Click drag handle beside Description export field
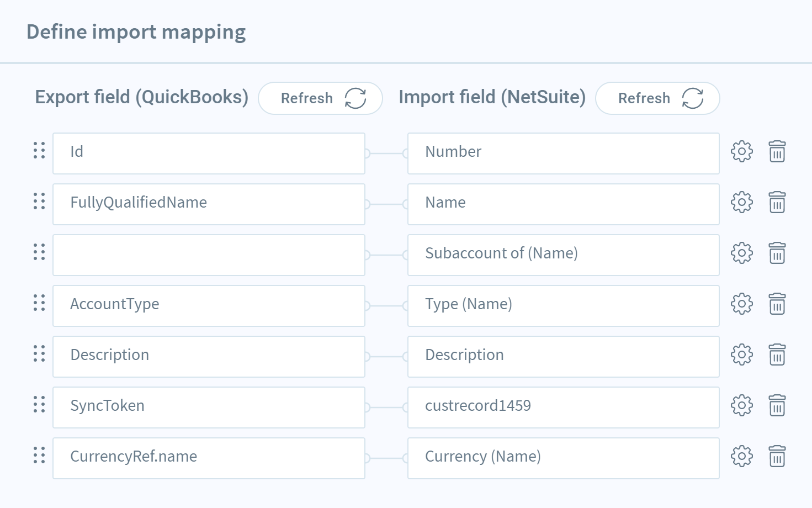The image size is (812, 508). tap(39, 353)
